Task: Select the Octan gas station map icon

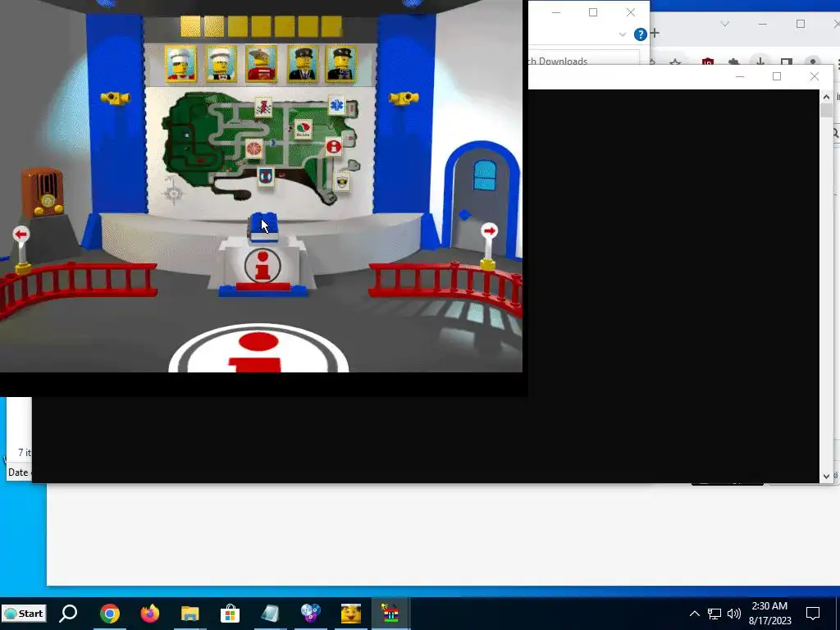Action: [x=304, y=129]
